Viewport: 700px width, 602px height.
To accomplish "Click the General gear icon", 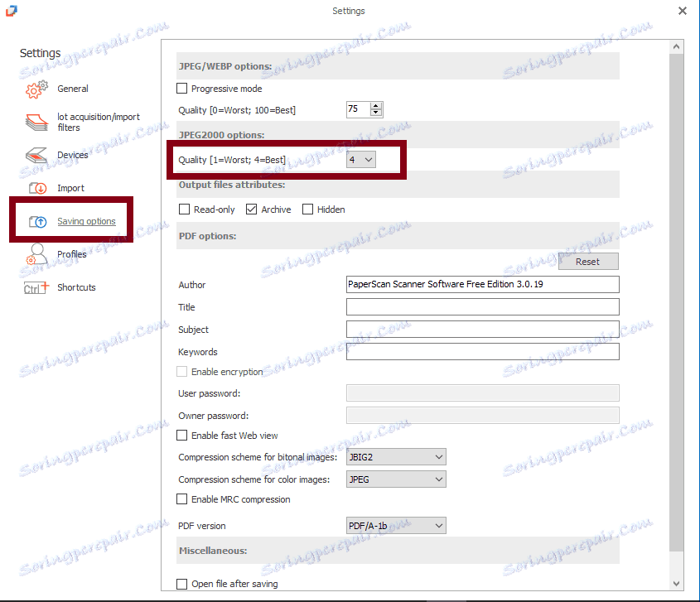I will 36,89.
